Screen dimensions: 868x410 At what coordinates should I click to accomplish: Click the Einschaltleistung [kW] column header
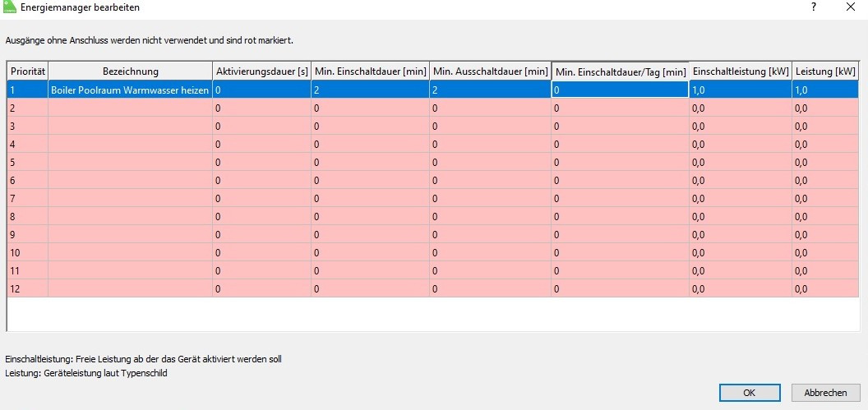741,71
